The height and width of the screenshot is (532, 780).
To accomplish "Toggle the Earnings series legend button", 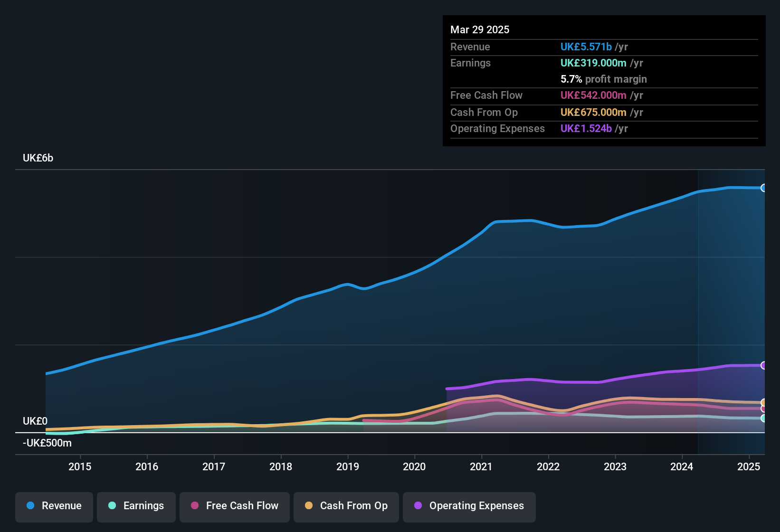I will point(136,506).
